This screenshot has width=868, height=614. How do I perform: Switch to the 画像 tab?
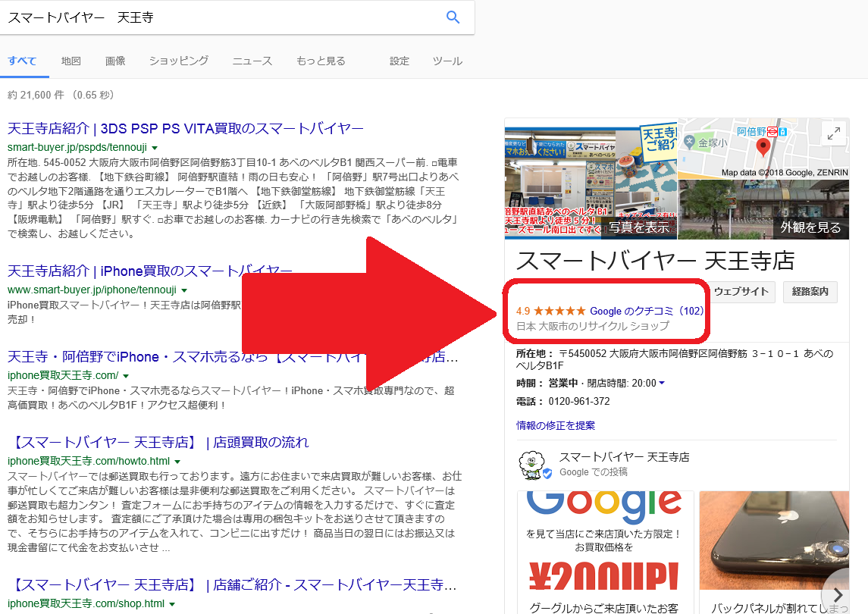pyautogui.click(x=115, y=61)
